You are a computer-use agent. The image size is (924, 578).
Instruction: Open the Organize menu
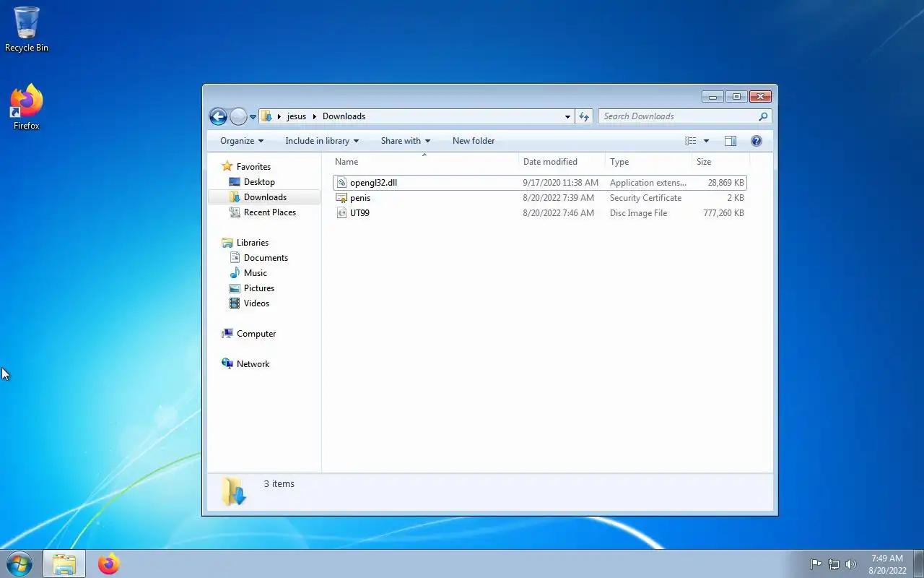pos(242,141)
